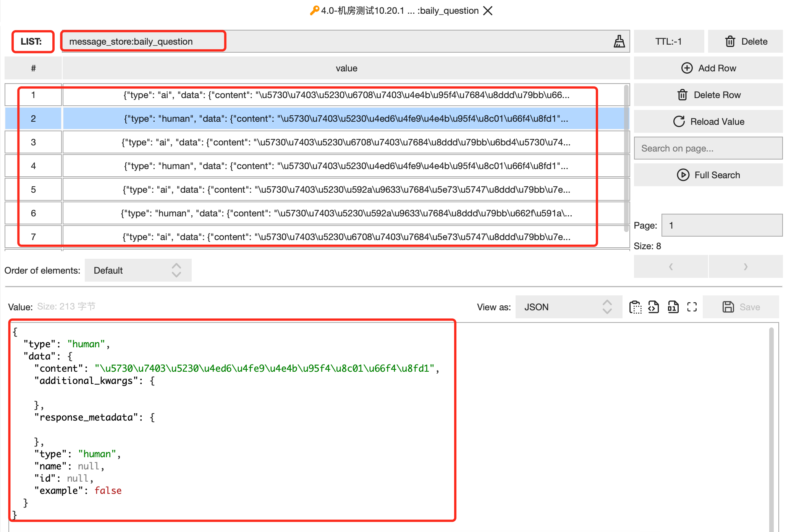Image resolution: width=786 pixels, height=532 pixels.
Task: Click the Full Search play icon
Action: [x=684, y=175]
